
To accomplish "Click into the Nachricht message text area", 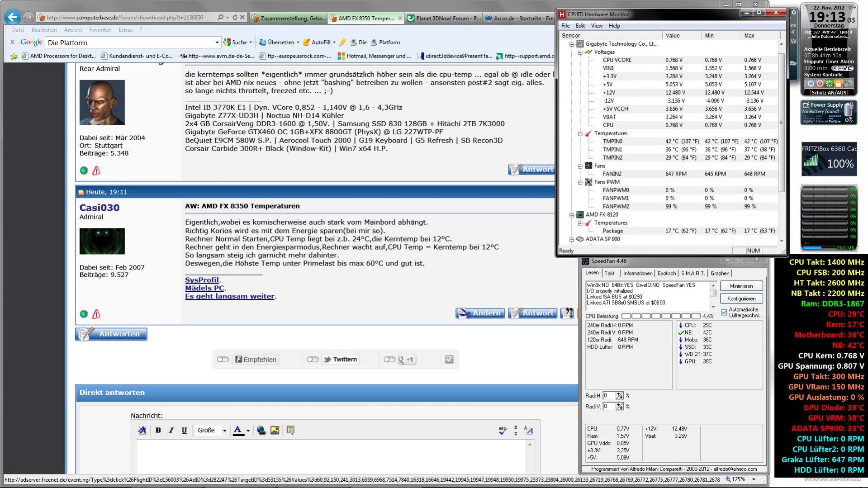I will pos(332,457).
